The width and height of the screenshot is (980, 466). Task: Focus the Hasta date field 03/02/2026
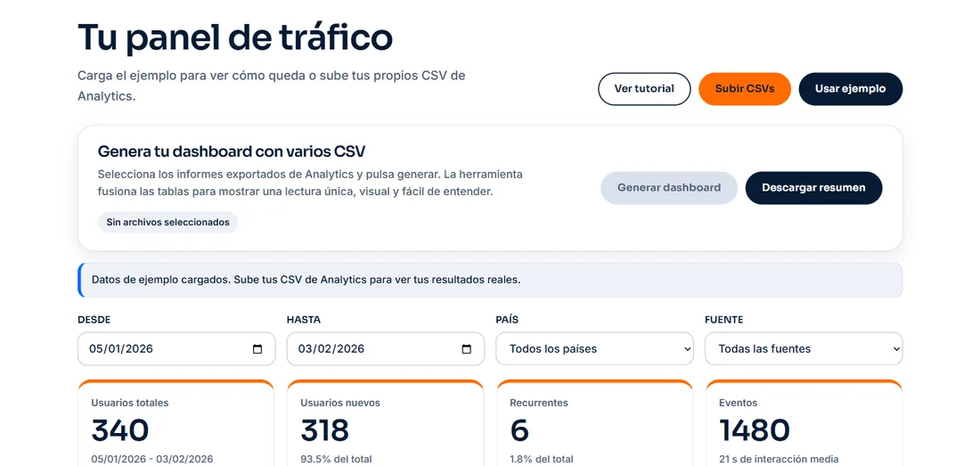385,348
